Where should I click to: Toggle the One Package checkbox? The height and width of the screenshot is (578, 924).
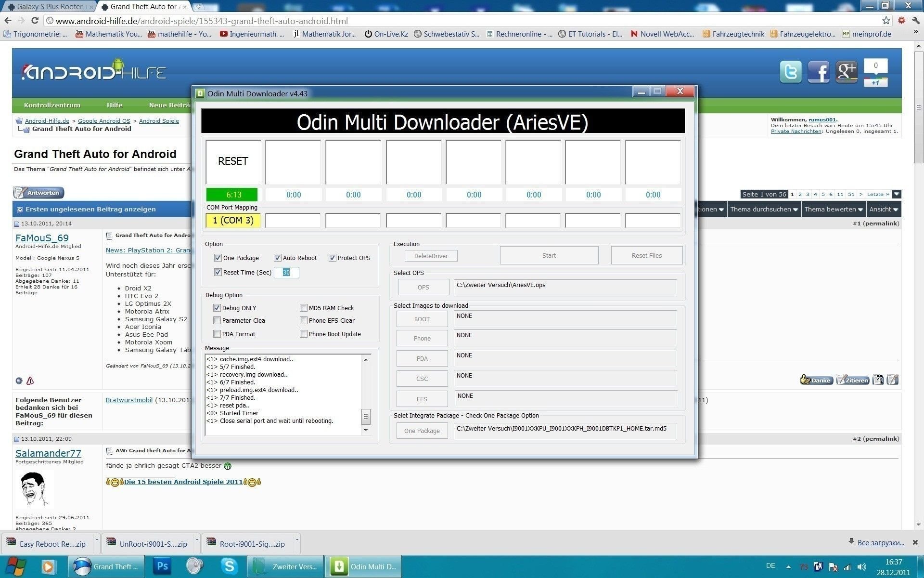(218, 258)
